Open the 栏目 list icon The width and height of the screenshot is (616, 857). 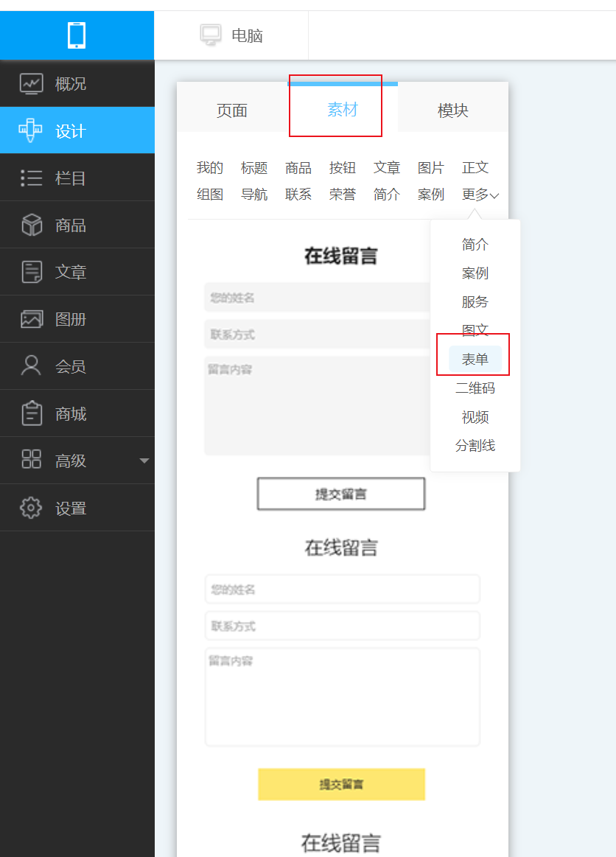(x=32, y=178)
